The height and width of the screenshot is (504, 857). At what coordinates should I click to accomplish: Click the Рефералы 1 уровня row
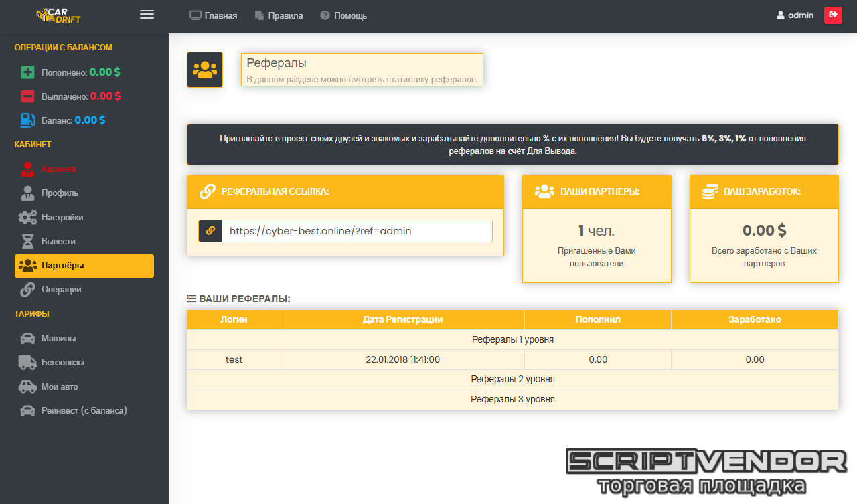[513, 339]
